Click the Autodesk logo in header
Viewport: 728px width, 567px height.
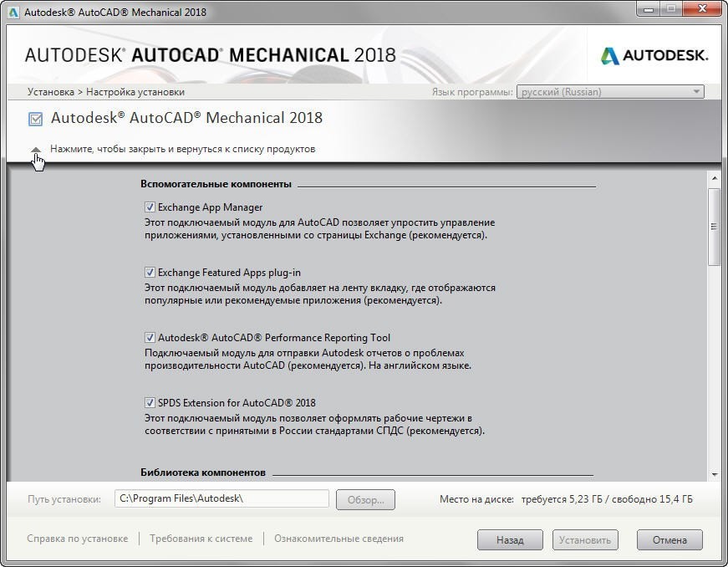point(654,56)
